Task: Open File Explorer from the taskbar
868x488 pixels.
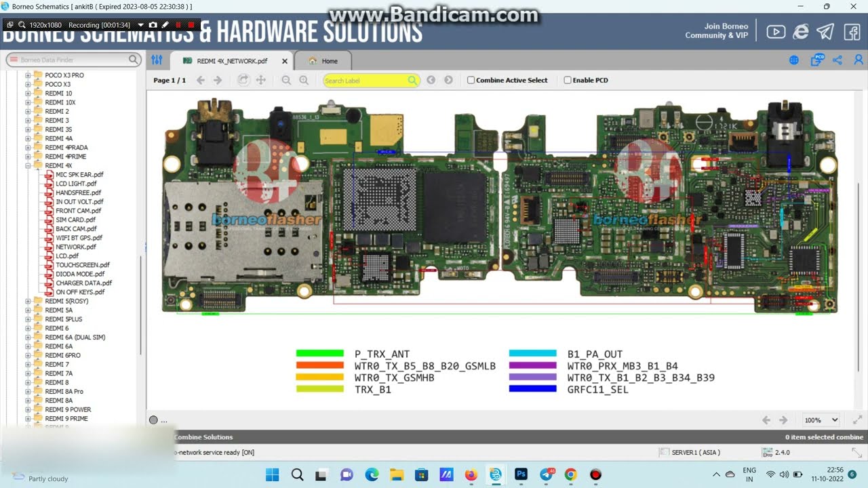Action: coord(397,474)
